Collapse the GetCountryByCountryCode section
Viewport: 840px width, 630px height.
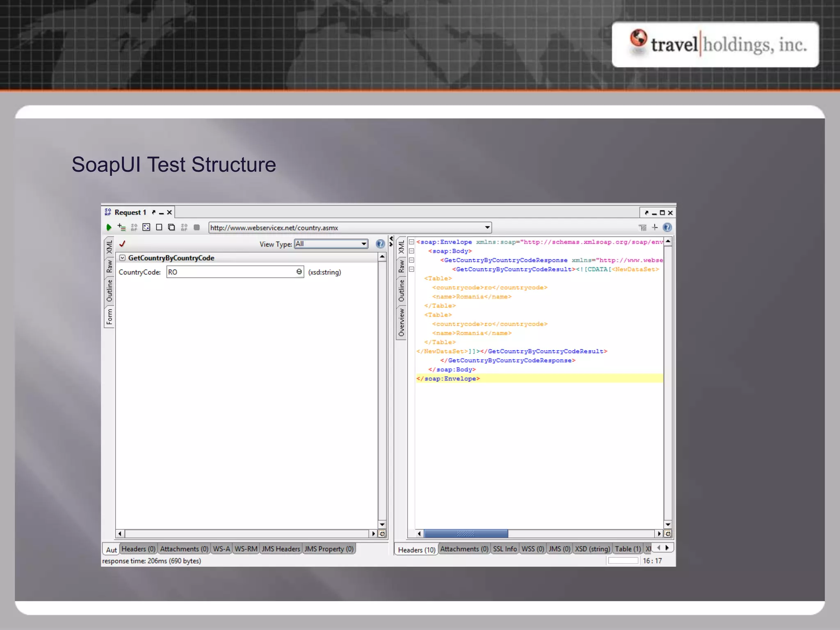[x=122, y=258]
